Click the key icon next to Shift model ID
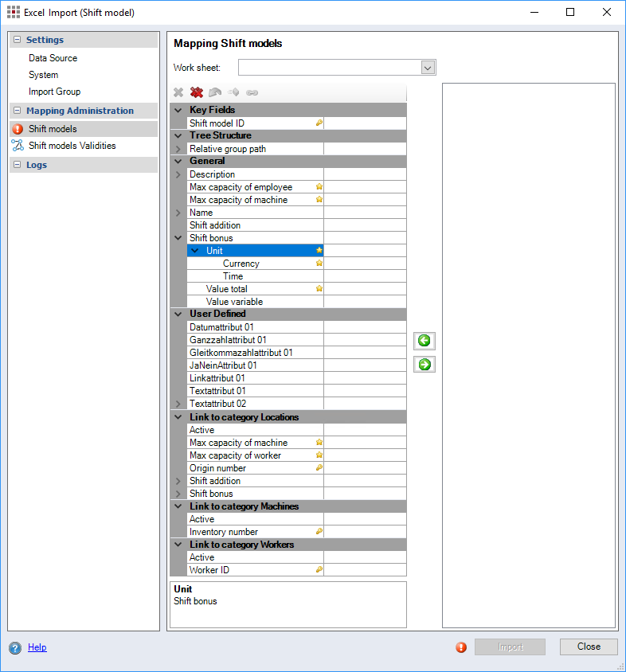Image resolution: width=626 pixels, height=672 pixels. pyautogui.click(x=319, y=123)
